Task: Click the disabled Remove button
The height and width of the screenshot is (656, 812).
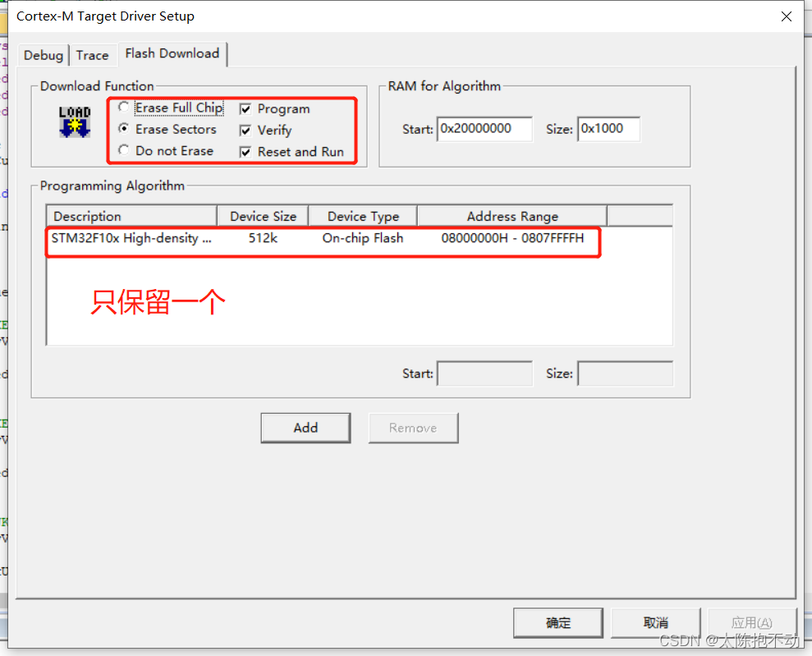Action: tap(413, 428)
